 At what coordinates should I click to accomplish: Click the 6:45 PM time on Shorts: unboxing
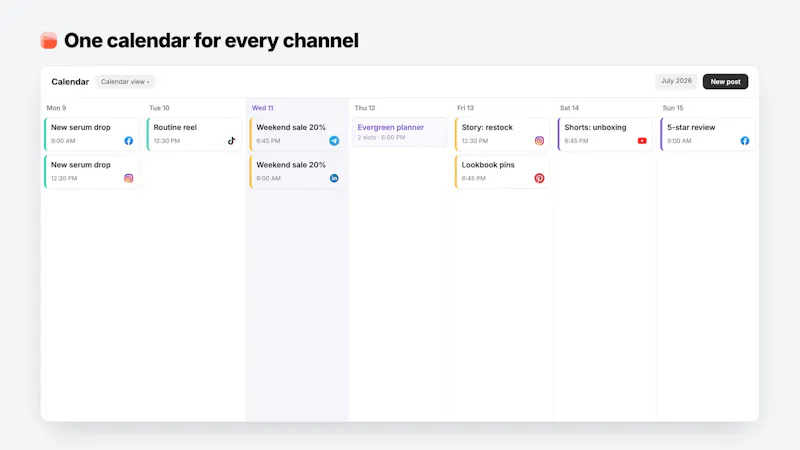tap(577, 141)
